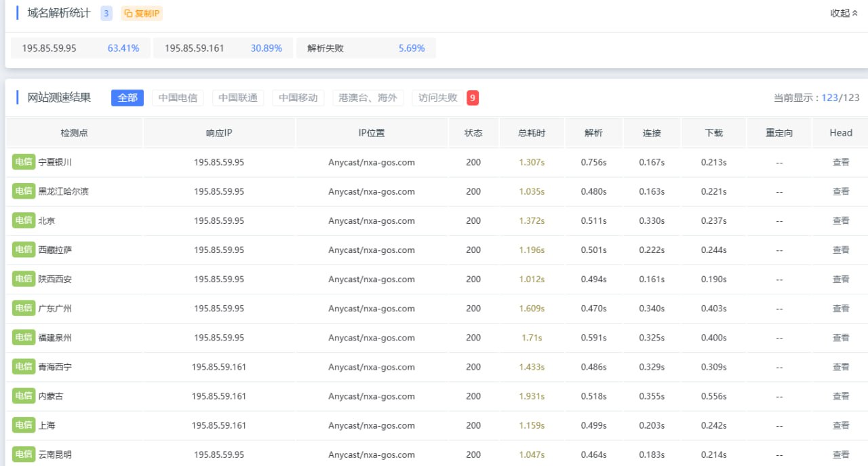Click the green 电信 badge beside 上海
The height and width of the screenshot is (466, 868).
point(23,425)
